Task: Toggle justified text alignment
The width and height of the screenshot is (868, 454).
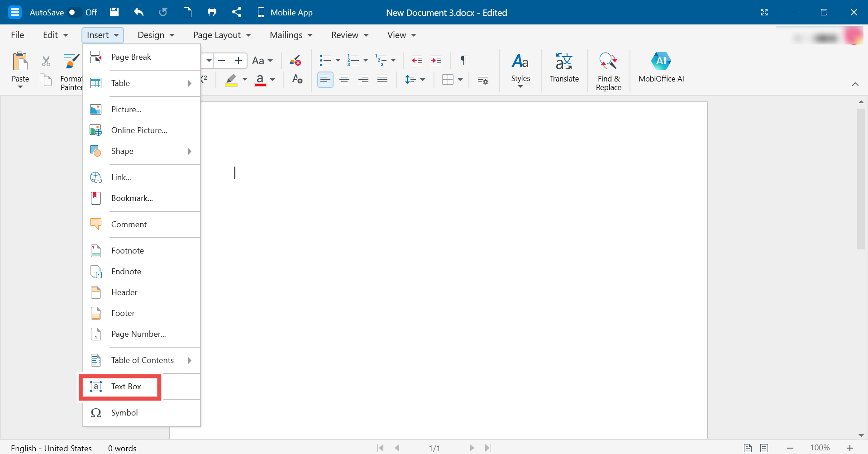Action: click(x=382, y=79)
